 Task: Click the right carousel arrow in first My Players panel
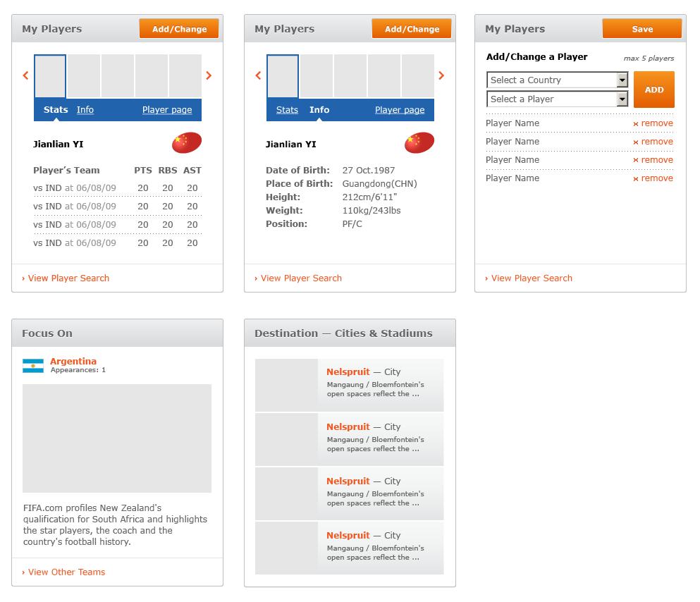(x=209, y=75)
